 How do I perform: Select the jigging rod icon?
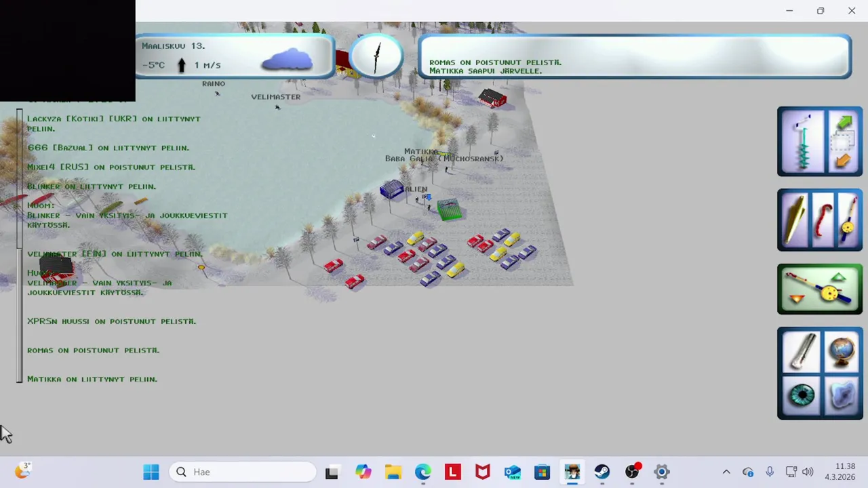[x=848, y=220]
